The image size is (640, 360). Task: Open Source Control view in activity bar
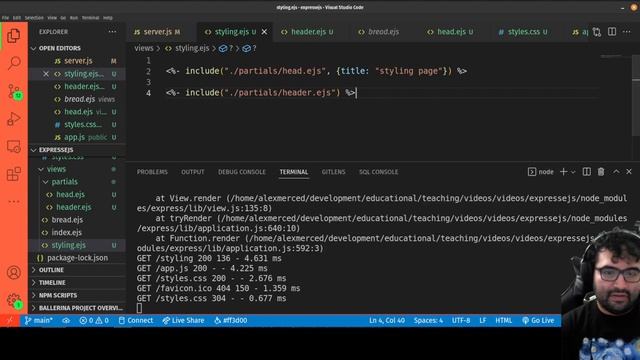coord(14,92)
